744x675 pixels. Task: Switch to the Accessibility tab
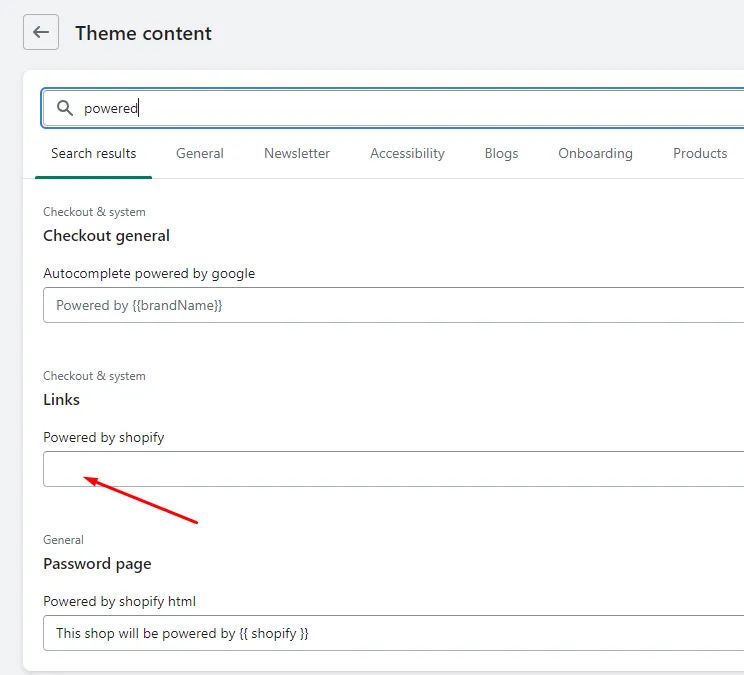coord(407,153)
